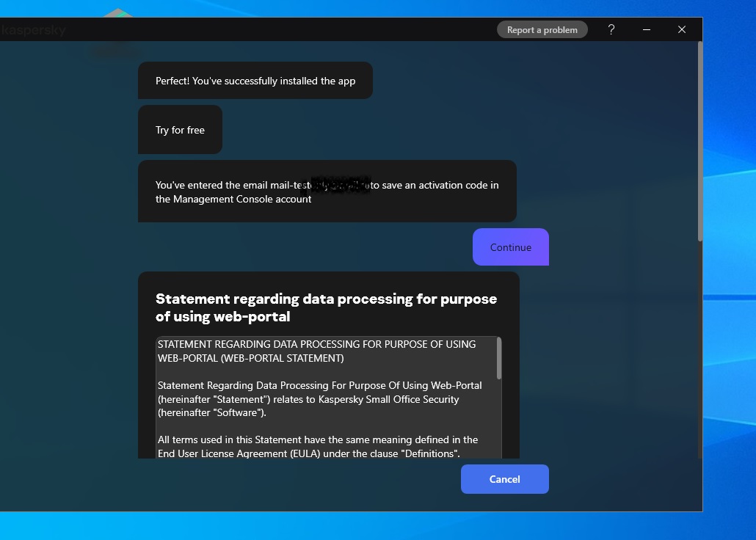Click the main window vertical scrollbar thumb
Viewport: 756px width, 540px height.
[700, 142]
